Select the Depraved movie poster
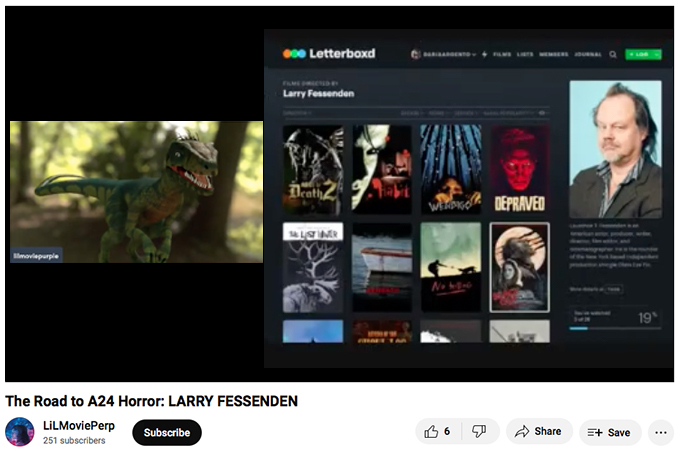The image size is (680, 456). pyautogui.click(x=519, y=168)
